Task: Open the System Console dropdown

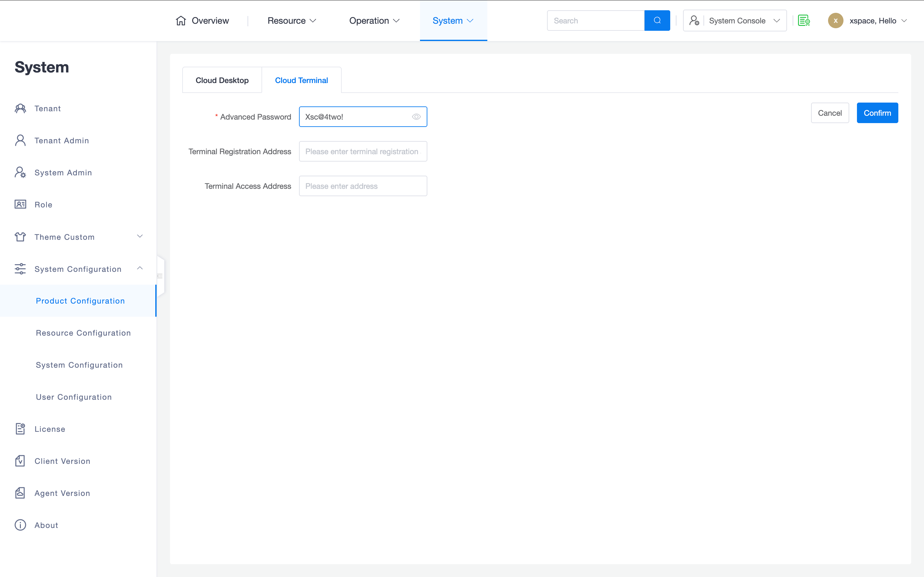Action: click(x=735, y=21)
